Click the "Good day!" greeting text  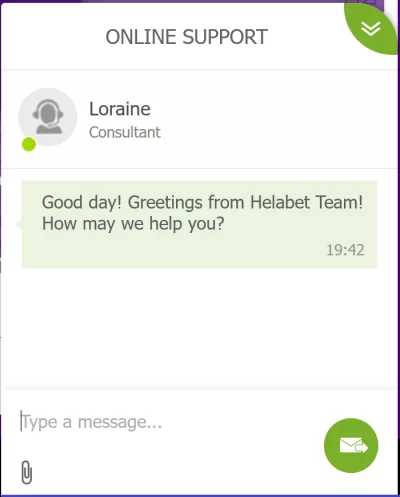(82, 202)
